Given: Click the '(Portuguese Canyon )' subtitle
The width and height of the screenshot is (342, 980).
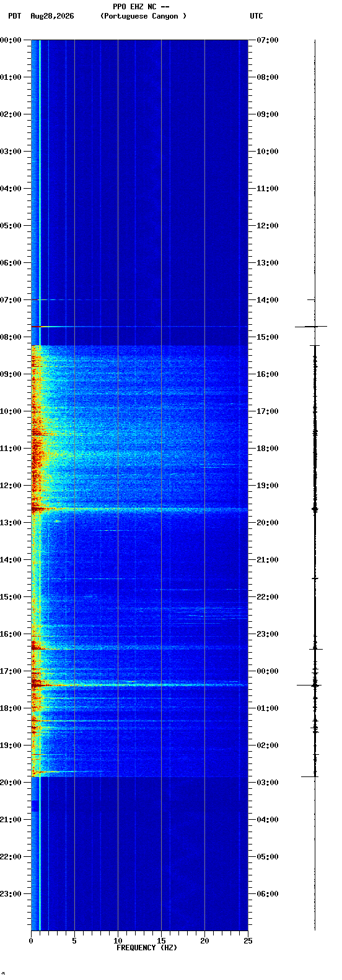Looking at the screenshot, I should tap(143, 16).
